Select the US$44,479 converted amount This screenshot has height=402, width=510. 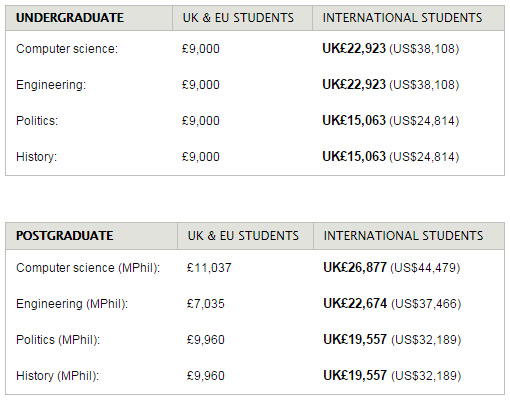point(425,268)
